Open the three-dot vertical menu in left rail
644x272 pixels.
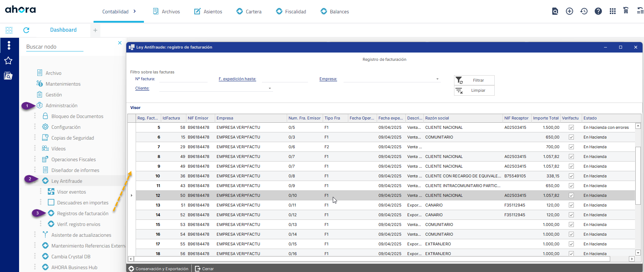(9, 45)
